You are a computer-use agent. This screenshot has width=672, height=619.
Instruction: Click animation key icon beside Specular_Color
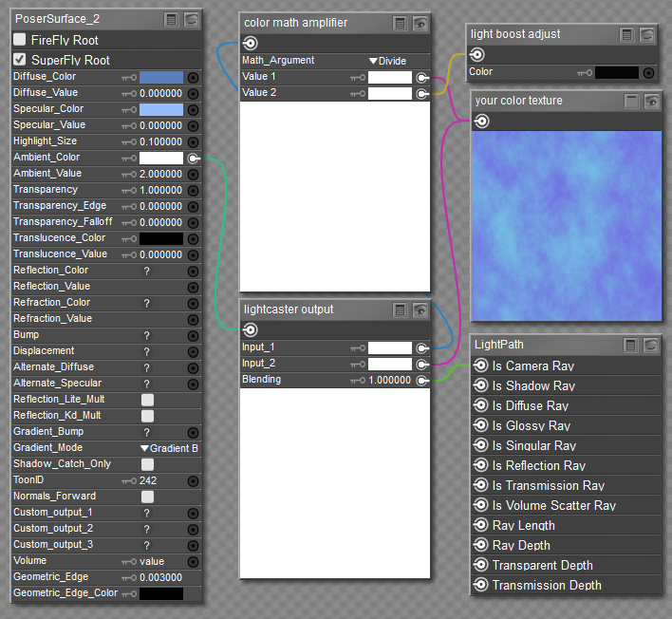coord(129,109)
